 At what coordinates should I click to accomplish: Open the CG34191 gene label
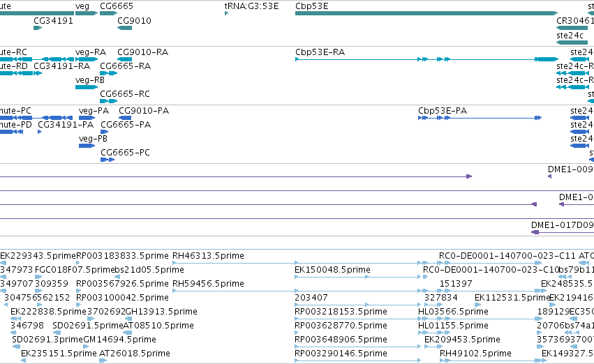coord(54,20)
